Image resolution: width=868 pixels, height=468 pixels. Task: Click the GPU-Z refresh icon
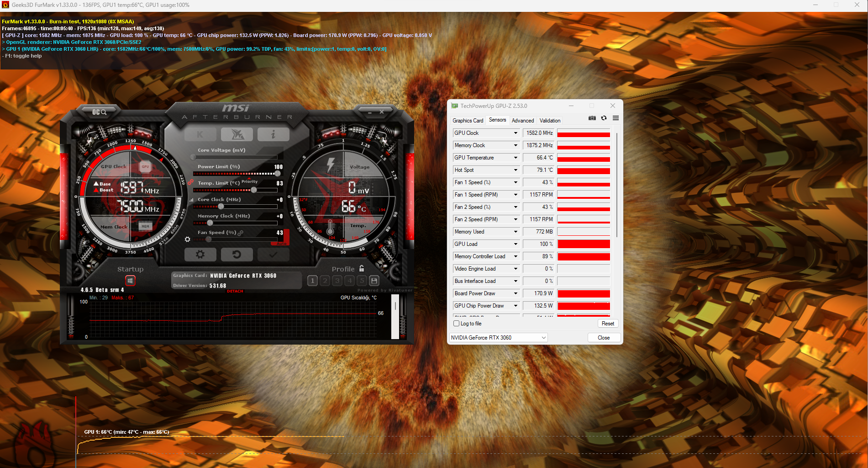tap(604, 118)
